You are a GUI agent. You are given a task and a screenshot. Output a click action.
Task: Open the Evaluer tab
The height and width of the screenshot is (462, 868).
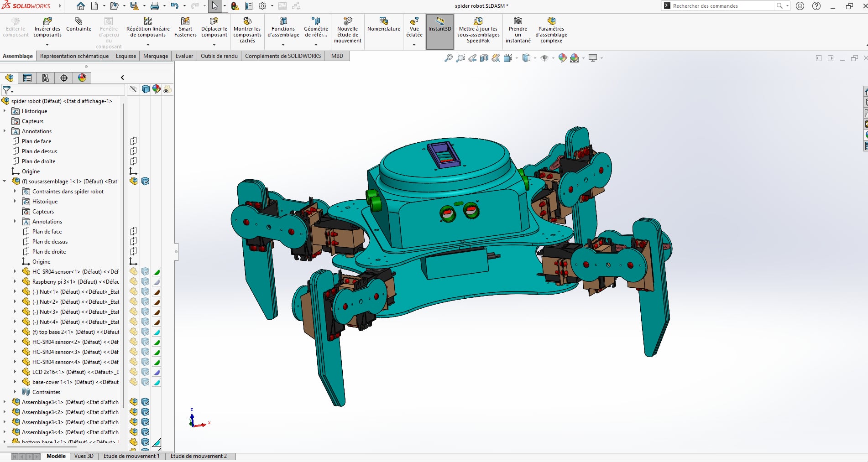click(184, 56)
